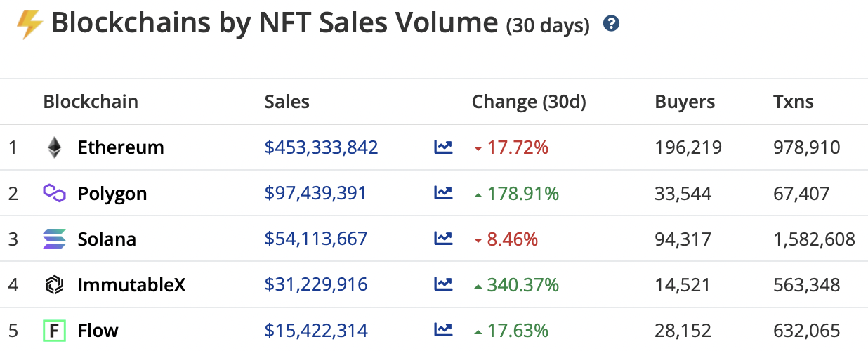
Task: Open Flow sales chart icon
Action: pos(443,330)
